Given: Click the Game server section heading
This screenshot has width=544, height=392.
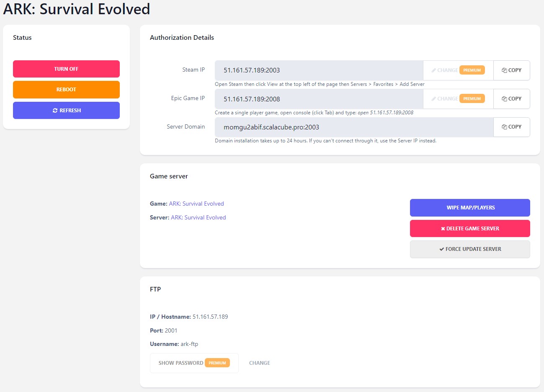Looking at the screenshot, I should [169, 176].
